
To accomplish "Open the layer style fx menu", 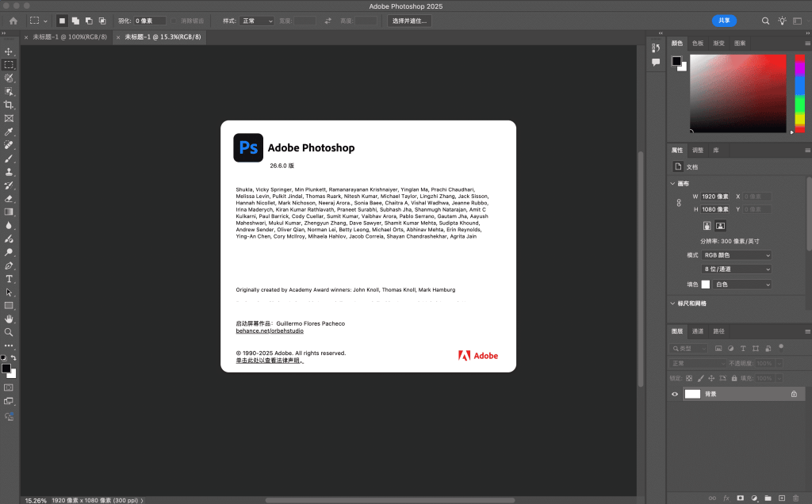I will pyautogui.click(x=726, y=498).
